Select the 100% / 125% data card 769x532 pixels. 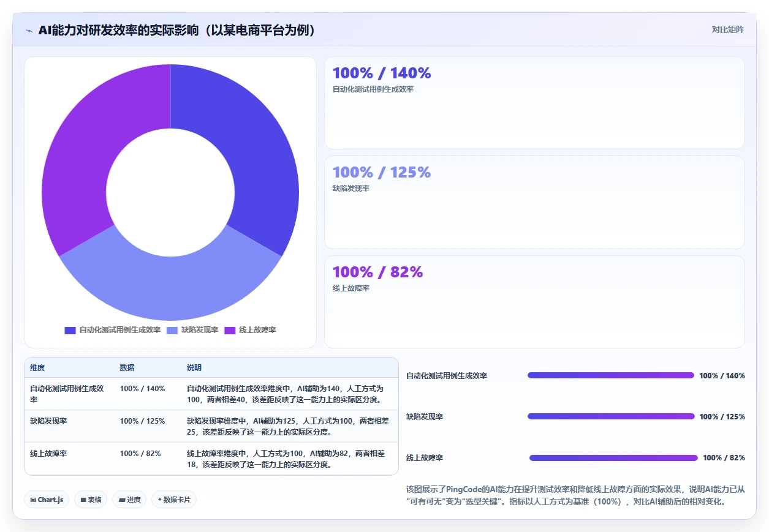pos(534,202)
